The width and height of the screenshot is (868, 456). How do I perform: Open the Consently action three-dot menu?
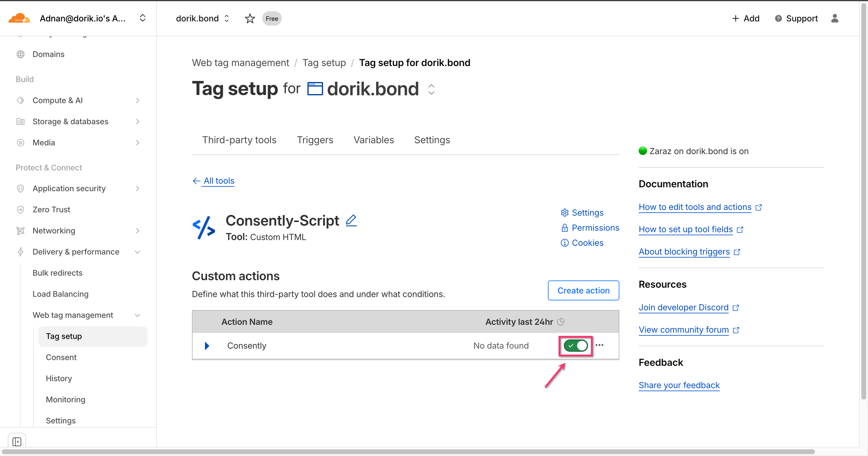pos(599,345)
